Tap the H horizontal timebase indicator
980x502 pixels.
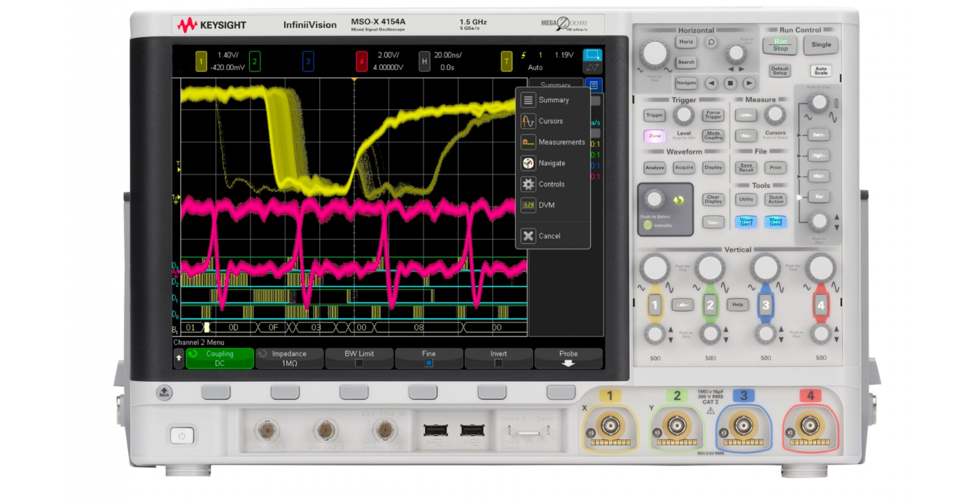425,61
